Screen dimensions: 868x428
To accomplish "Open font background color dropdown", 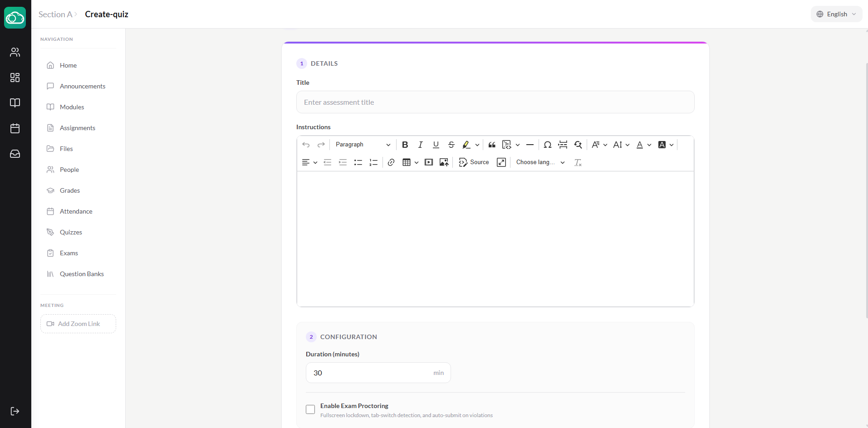I will pos(666,145).
